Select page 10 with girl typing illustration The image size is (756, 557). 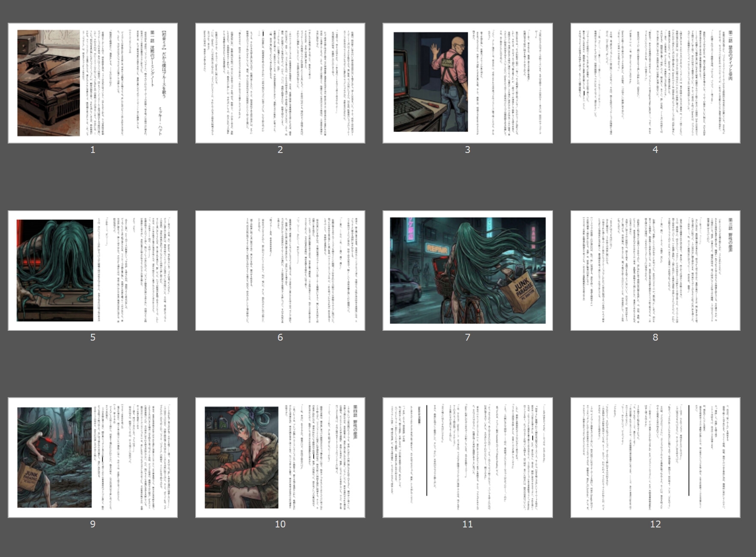pos(280,458)
